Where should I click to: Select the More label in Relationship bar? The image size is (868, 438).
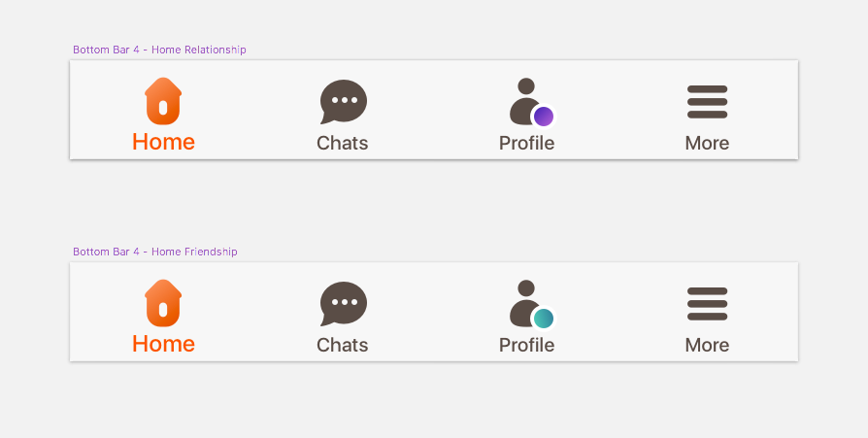point(707,143)
